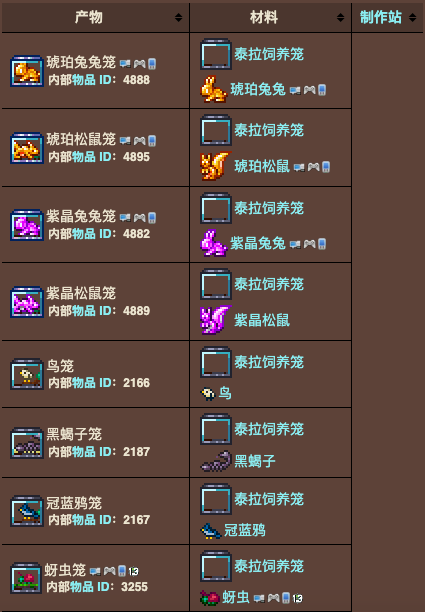Image resolution: width=425 pixels, height=612 pixels.
Task: Click the Bird Cage (鸟笼) product icon
Action: tap(27, 374)
